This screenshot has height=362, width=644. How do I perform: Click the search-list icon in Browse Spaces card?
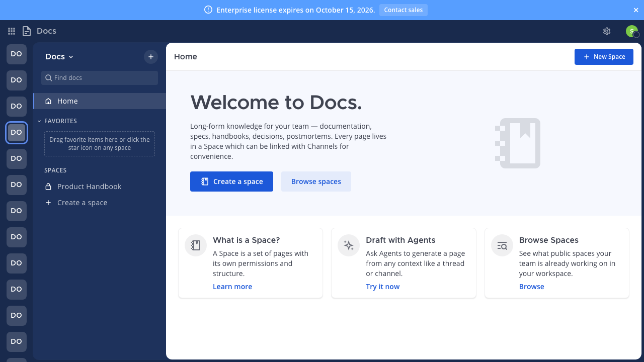(x=502, y=245)
